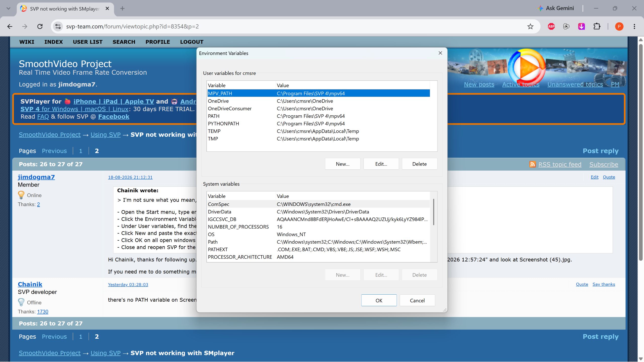Reload the forum page

pyautogui.click(x=40, y=26)
